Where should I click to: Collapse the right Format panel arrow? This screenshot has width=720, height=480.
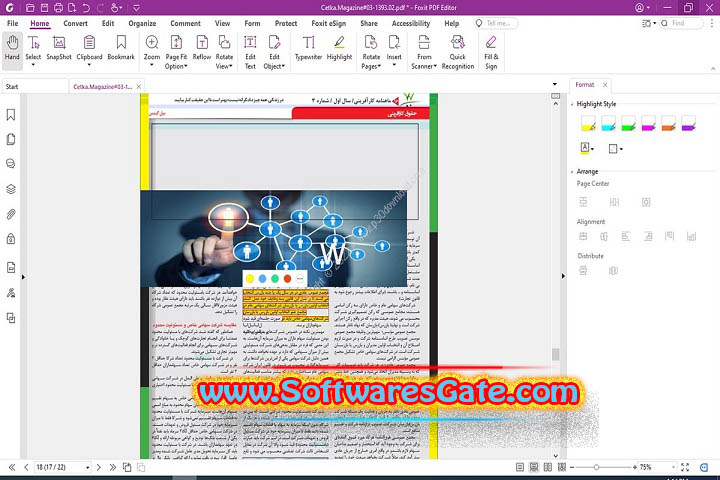563,276
